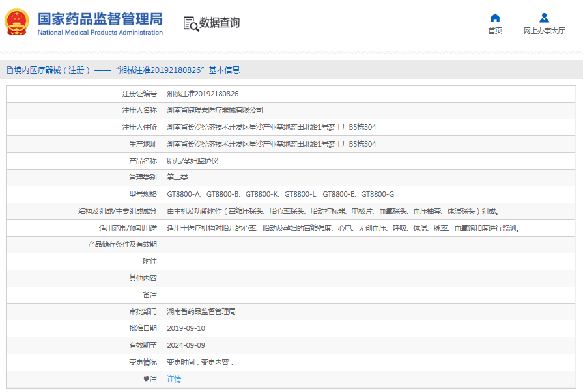This screenshot has width=583, height=392.
Task: Open the data query search icon
Action: tap(191, 24)
